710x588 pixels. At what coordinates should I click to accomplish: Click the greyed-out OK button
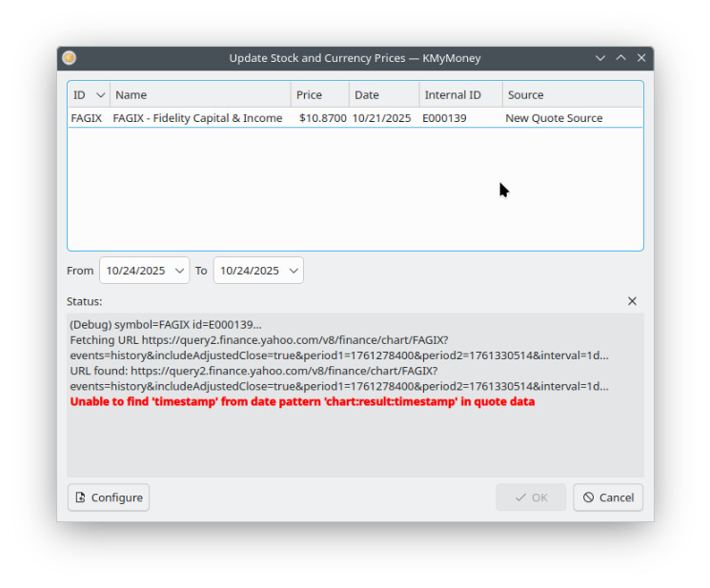tap(531, 497)
